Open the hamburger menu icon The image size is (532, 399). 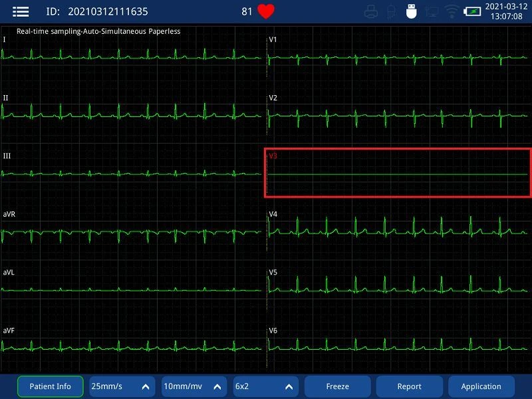pos(21,11)
